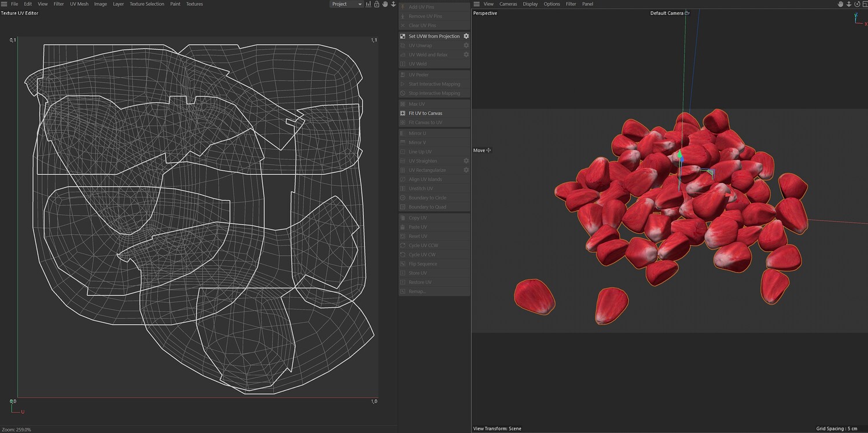Open the UV editor hamburger menu
The height and width of the screenshot is (433, 868).
click(x=4, y=4)
